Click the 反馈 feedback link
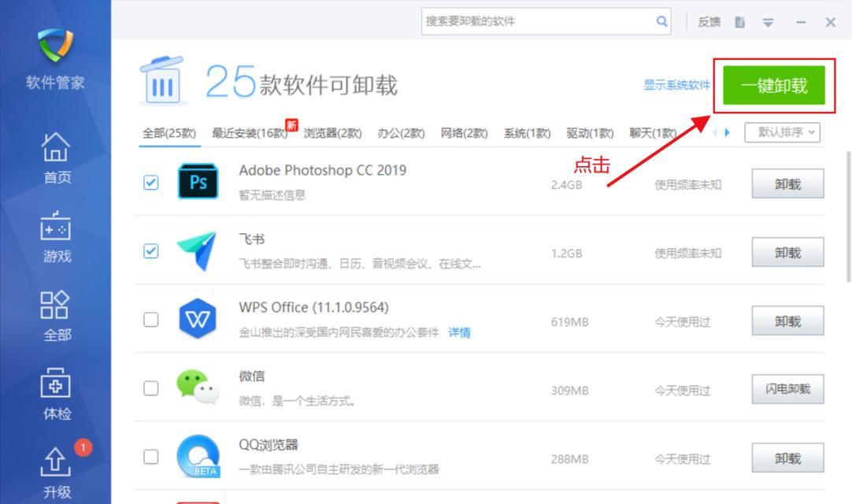The image size is (852, 504). coord(709,22)
